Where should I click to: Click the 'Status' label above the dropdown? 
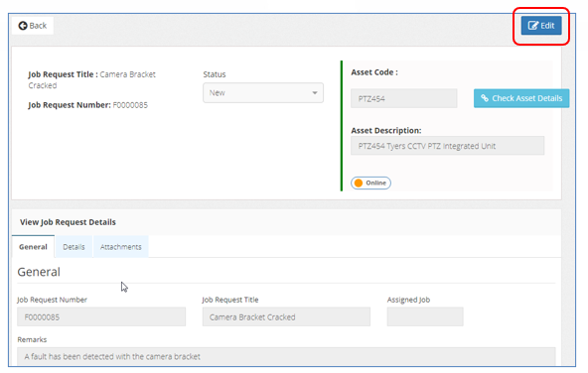click(215, 74)
